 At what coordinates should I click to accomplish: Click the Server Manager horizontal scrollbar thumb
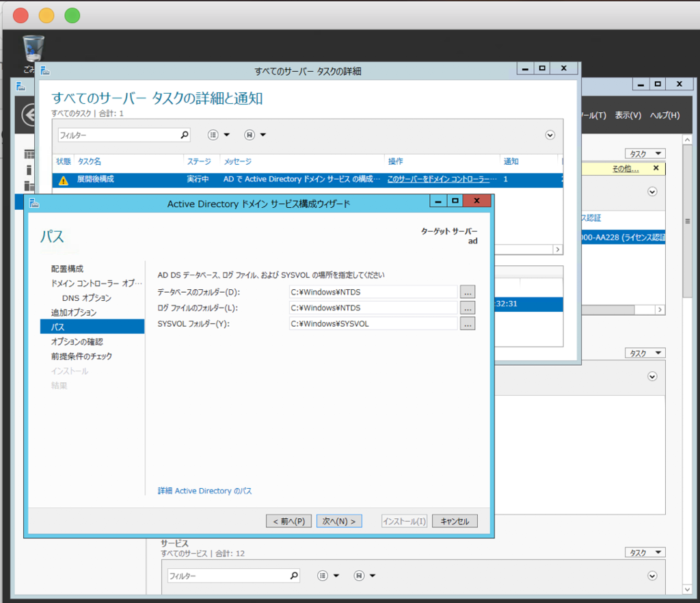click(607, 310)
